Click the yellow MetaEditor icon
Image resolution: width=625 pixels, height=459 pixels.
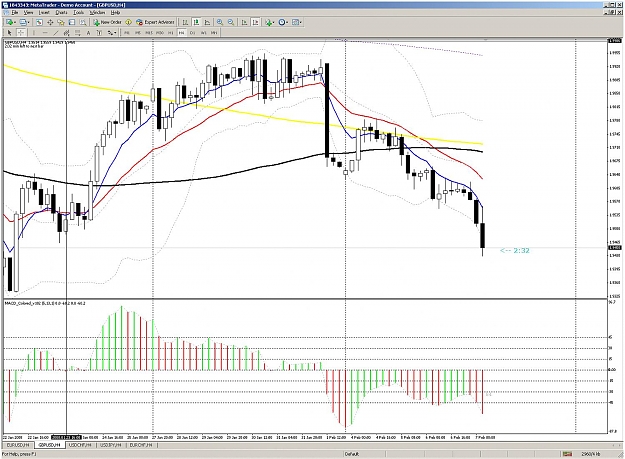(128, 22)
